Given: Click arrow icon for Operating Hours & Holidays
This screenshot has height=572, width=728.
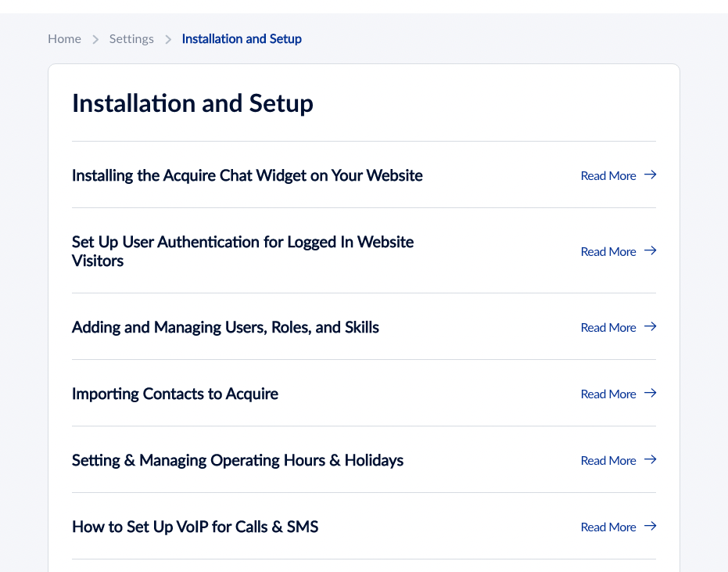Looking at the screenshot, I should pos(650,459).
